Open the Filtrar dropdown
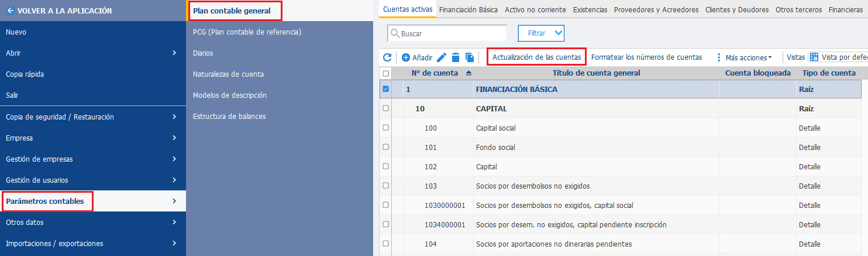 click(x=541, y=33)
